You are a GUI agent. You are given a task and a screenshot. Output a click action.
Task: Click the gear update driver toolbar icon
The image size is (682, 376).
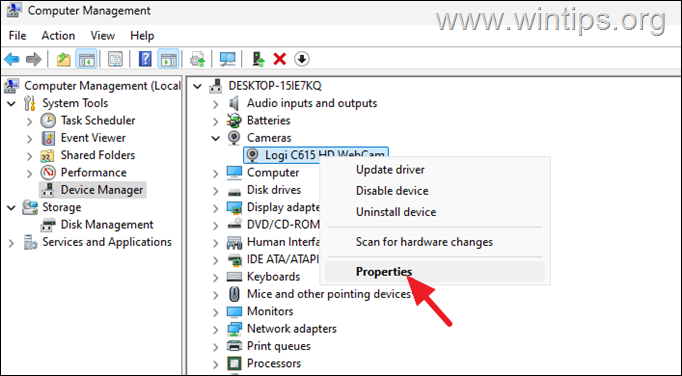[x=198, y=59]
